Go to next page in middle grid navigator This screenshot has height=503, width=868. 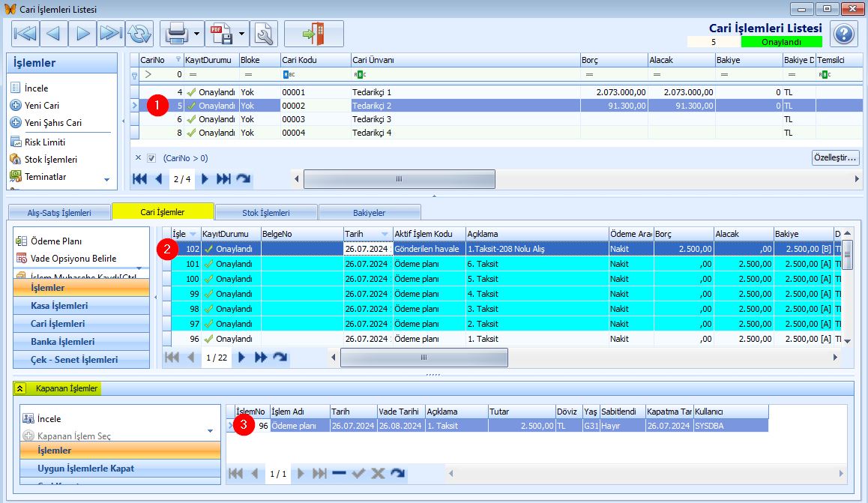point(241,358)
